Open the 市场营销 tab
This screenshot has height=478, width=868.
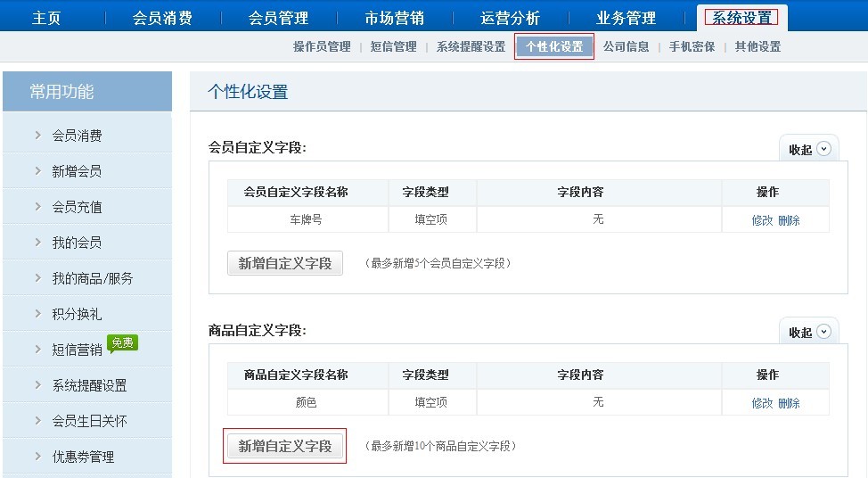pos(394,18)
